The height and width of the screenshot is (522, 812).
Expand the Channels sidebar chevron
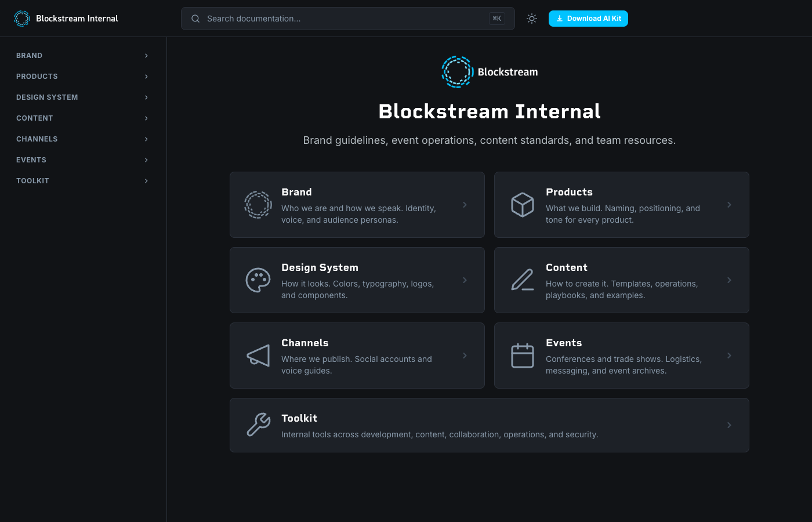146,139
